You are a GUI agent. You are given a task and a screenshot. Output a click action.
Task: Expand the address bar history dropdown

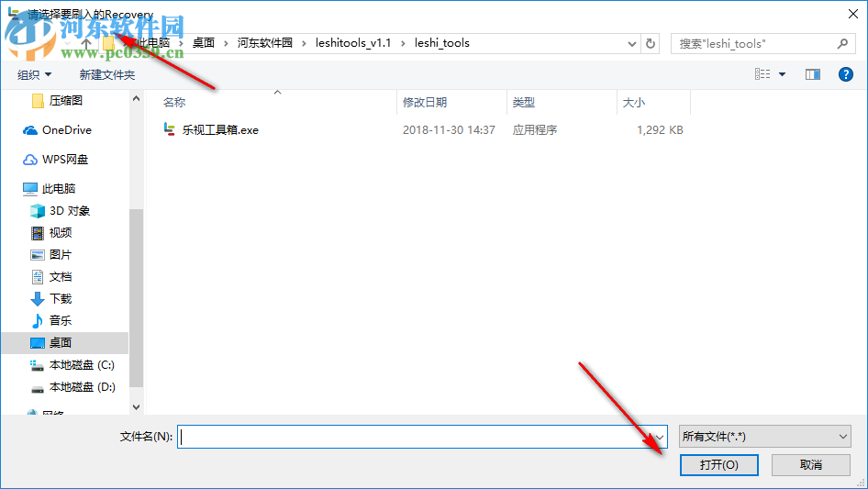point(631,43)
